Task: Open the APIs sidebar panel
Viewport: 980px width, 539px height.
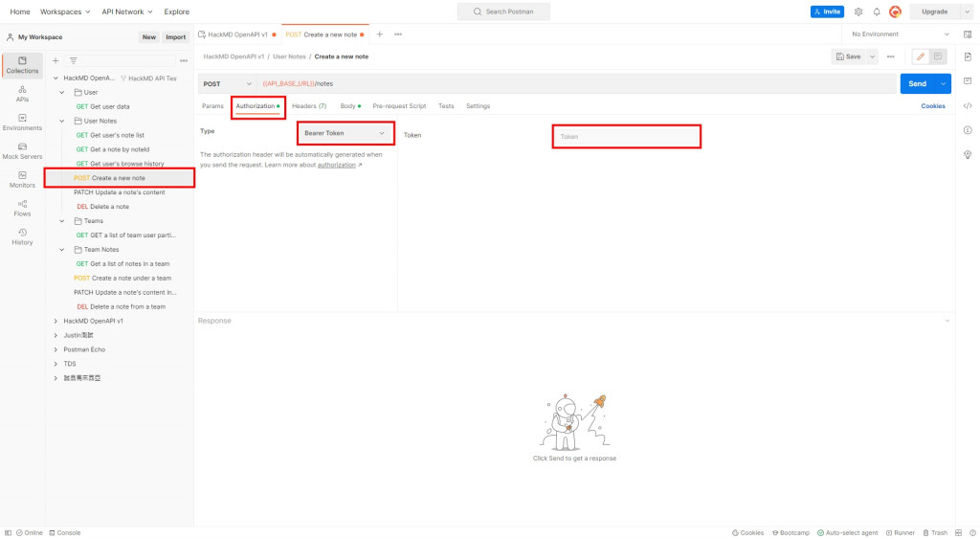Action: click(x=23, y=94)
